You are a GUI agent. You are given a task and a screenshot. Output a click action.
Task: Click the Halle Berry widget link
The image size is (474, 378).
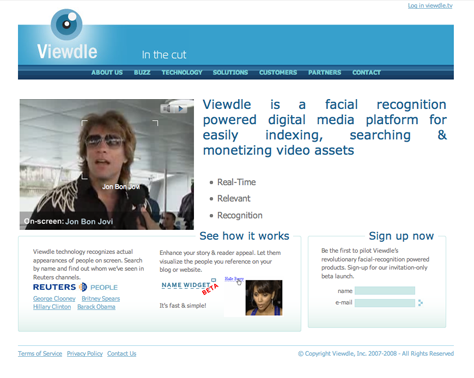[234, 279]
